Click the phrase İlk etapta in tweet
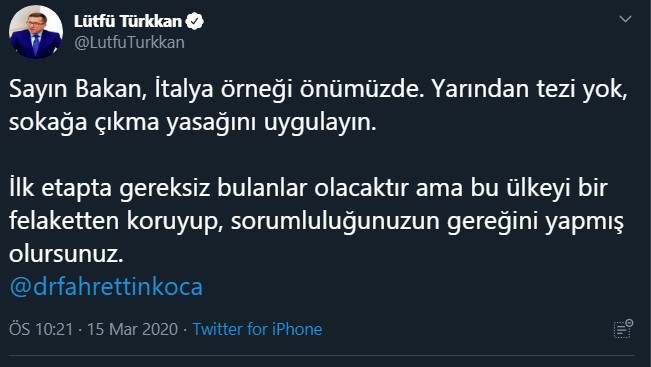The image size is (651, 367). [x=60, y=188]
